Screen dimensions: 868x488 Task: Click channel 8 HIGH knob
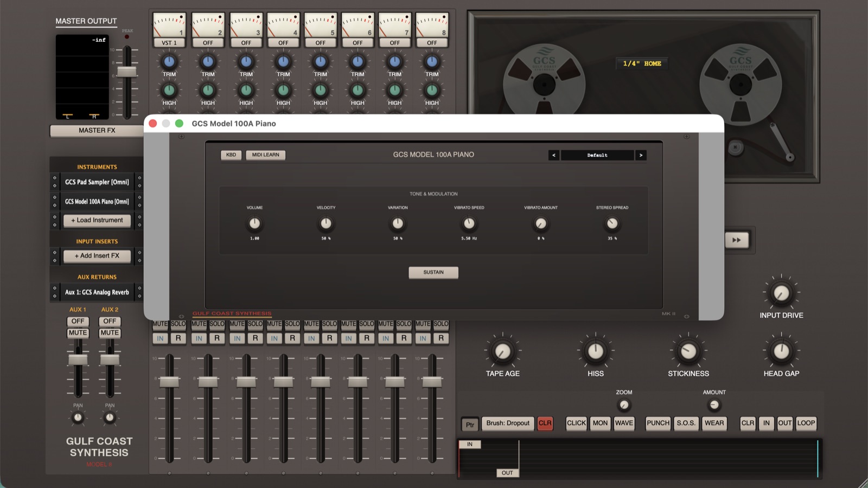click(432, 90)
